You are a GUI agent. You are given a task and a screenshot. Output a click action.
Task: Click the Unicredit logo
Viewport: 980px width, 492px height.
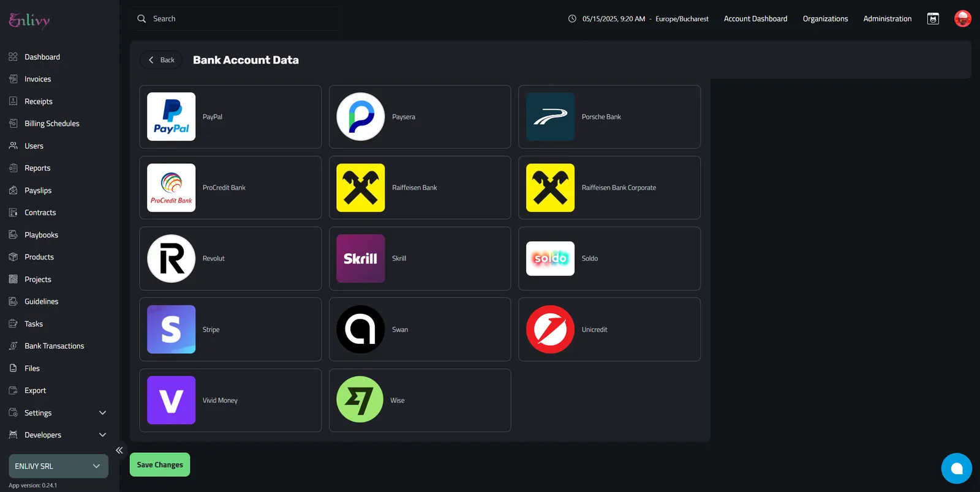tap(551, 329)
